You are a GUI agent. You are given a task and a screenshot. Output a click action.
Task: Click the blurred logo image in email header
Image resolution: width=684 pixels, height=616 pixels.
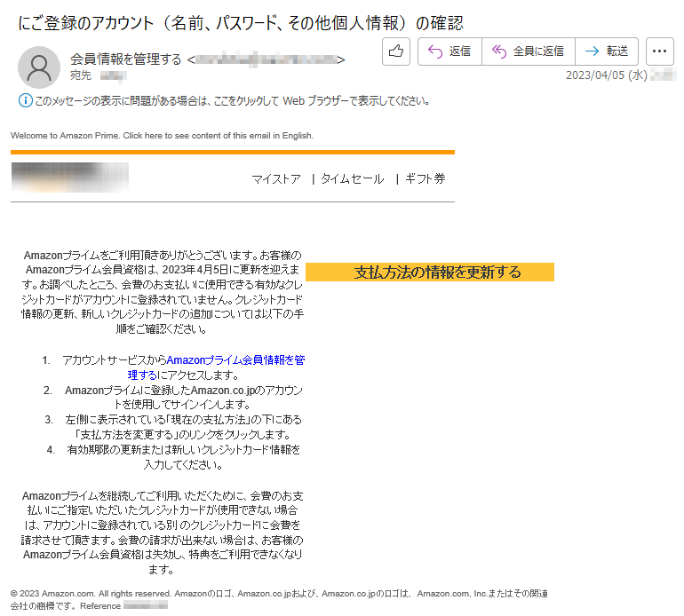point(70,178)
